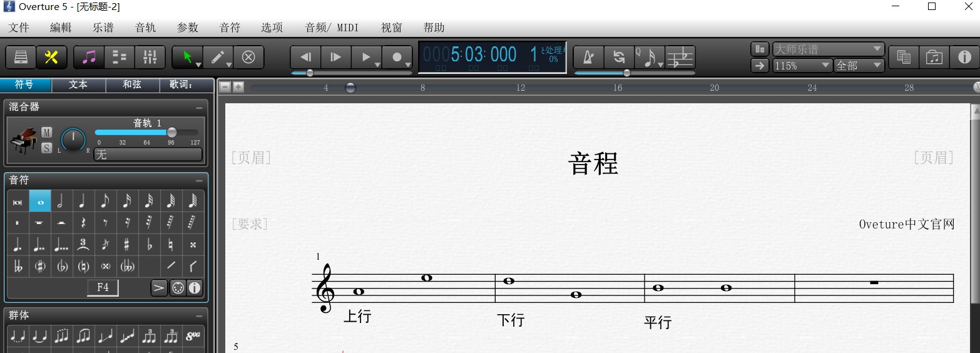This screenshot has height=353, width=980.
Task: Open the mixer window icon
Action: (x=150, y=57)
